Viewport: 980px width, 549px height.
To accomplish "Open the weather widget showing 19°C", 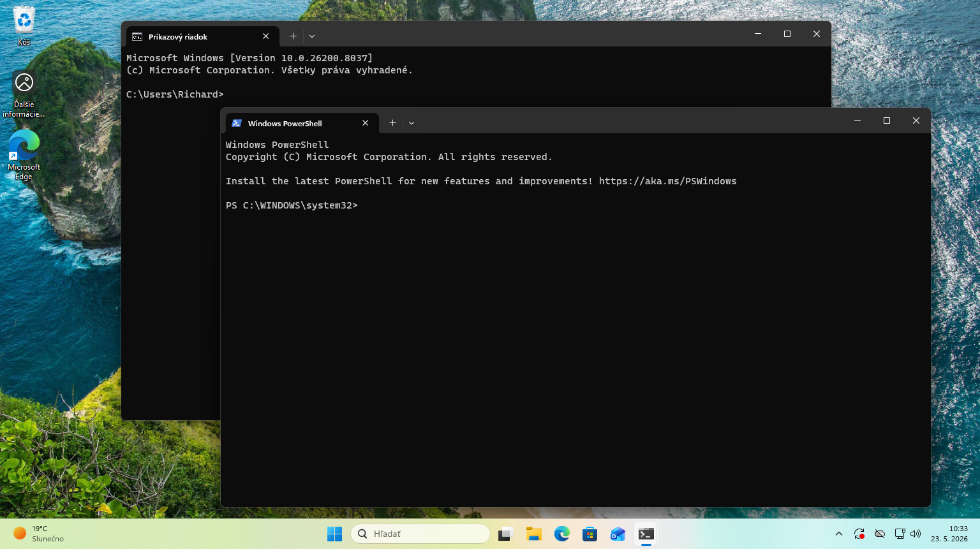I will coord(39,534).
